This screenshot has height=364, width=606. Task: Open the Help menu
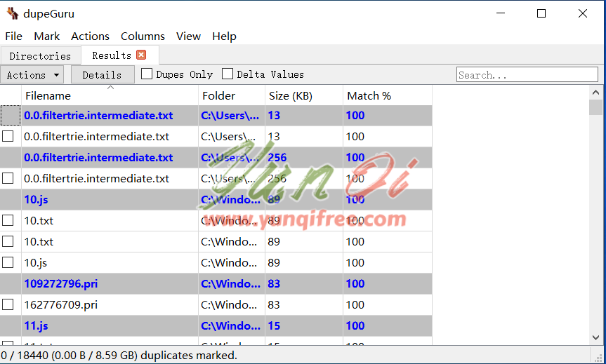coord(224,36)
